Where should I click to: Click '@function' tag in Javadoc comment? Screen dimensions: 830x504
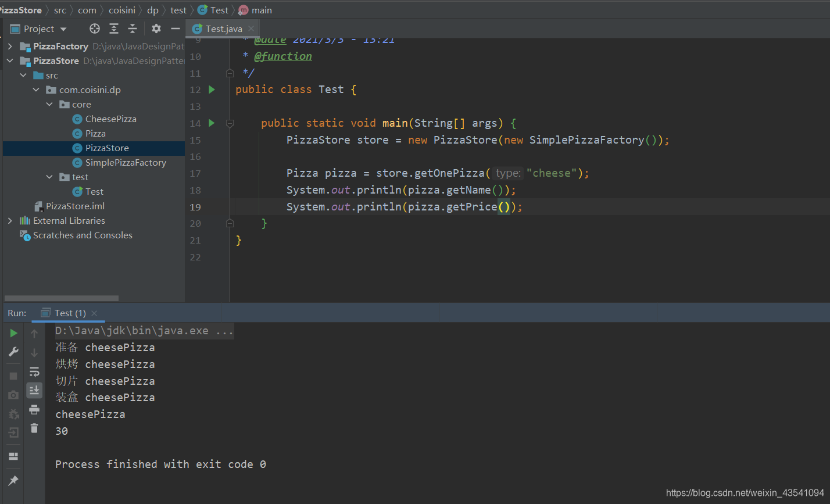pos(283,56)
